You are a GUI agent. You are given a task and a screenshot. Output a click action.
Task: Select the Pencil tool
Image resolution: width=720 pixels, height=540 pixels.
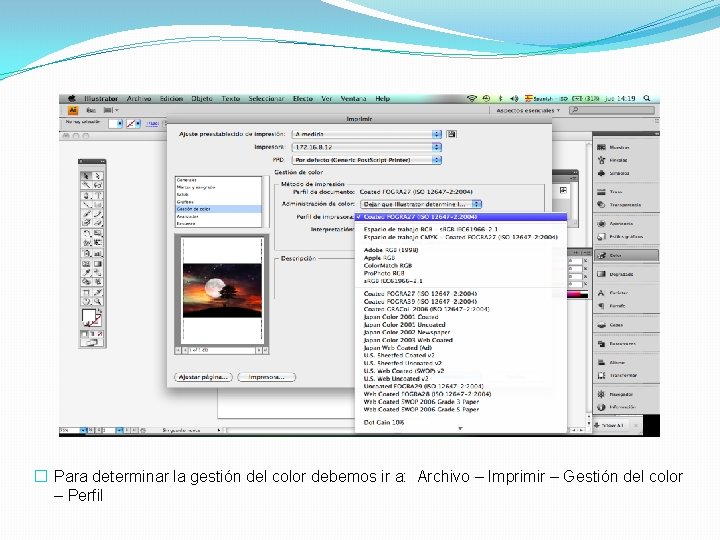(x=98, y=214)
